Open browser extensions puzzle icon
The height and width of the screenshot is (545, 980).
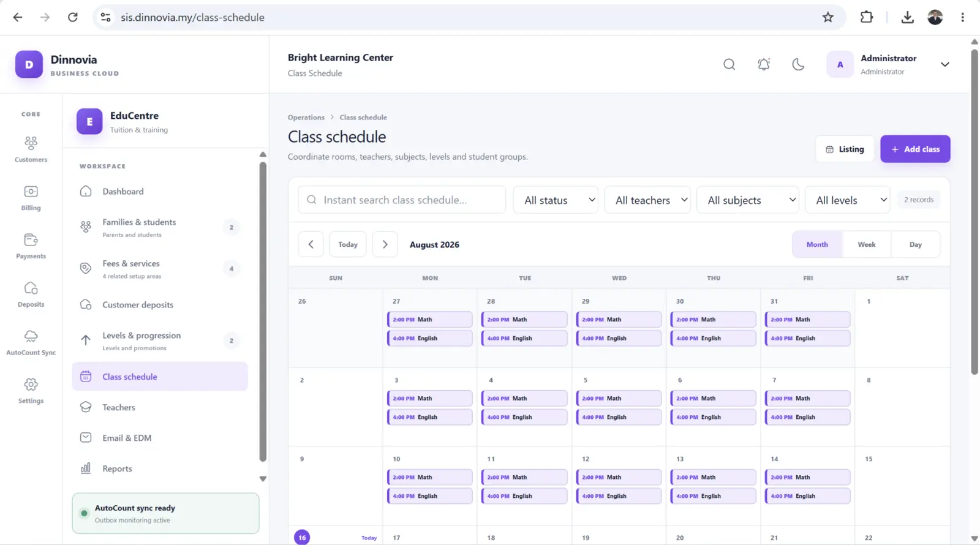pyautogui.click(x=867, y=17)
